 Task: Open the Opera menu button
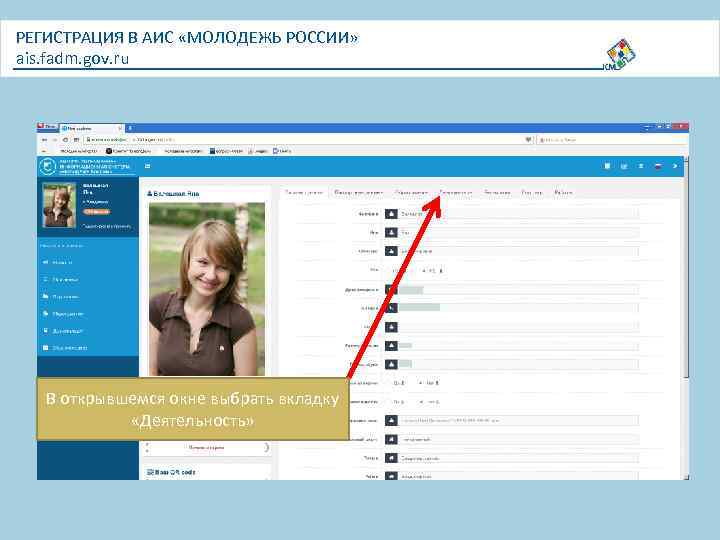[47, 127]
